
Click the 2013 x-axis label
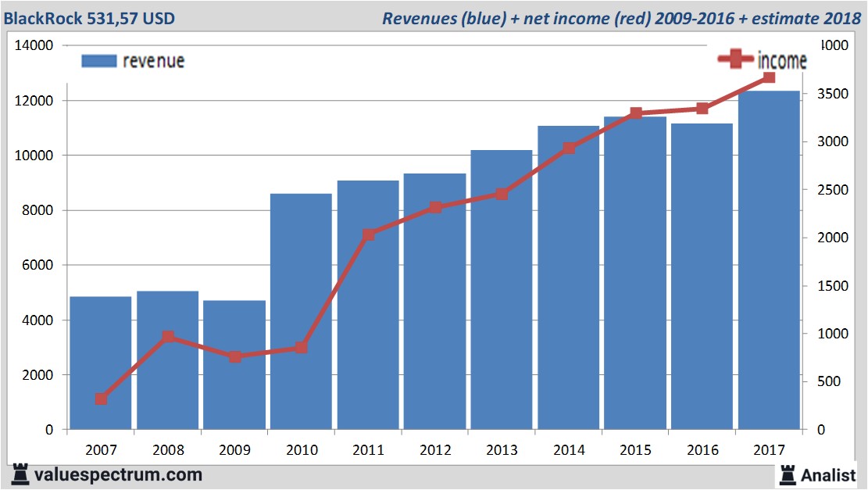(x=502, y=450)
